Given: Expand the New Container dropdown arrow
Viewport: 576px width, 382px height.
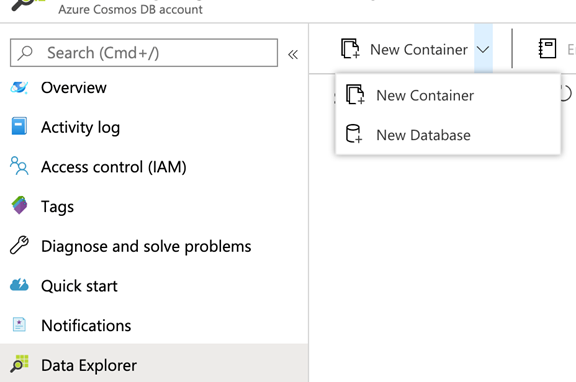Looking at the screenshot, I should tap(483, 49).
